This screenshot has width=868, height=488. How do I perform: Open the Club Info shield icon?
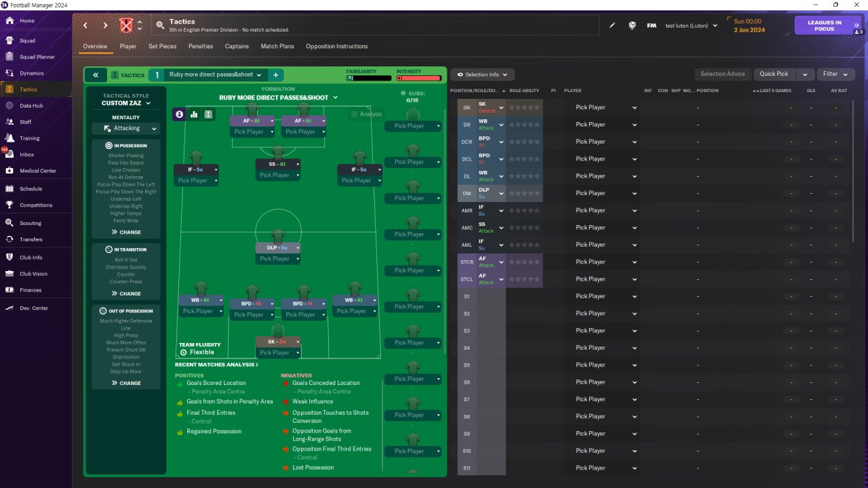click(x=9, y=258)
